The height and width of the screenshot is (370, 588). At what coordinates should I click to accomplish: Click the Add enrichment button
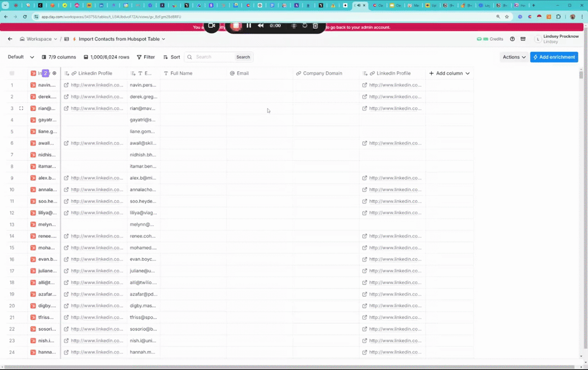click(x=554, y=57)
